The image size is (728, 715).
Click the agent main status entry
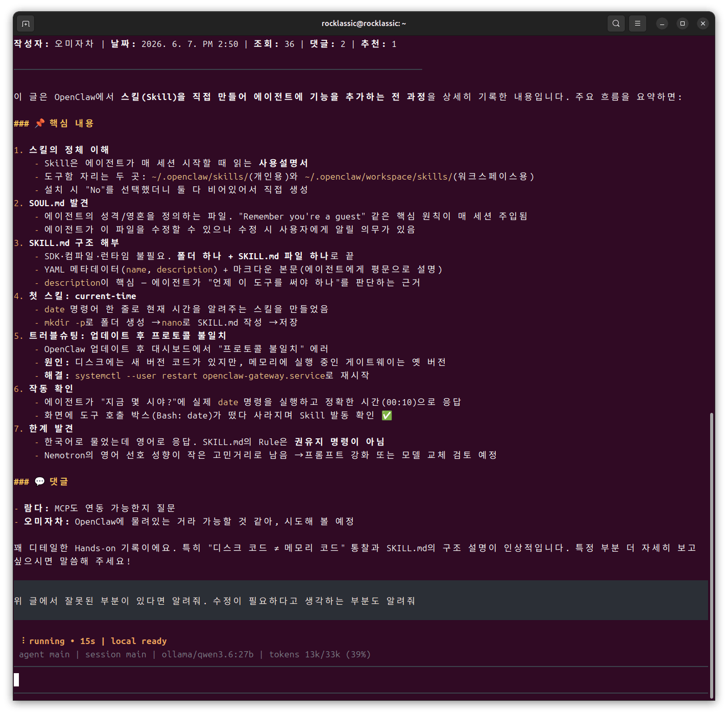[44, 654]
